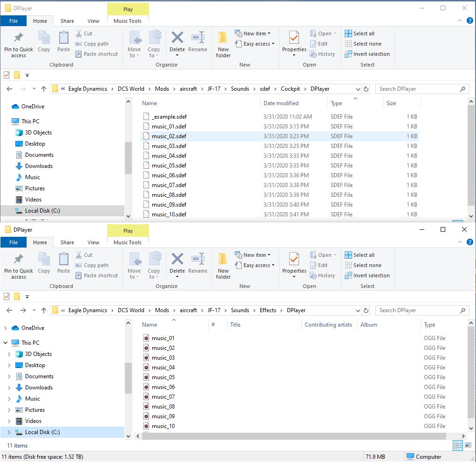Refresh the top window address bar
This screenshot has width=476, height=462.
click(x=366, y=89)
